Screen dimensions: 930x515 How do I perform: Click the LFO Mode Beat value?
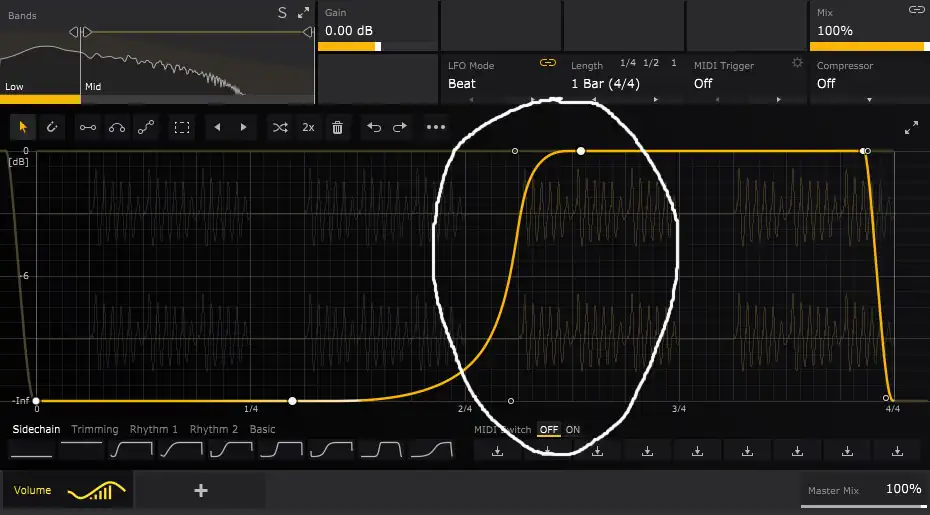(462, 84)
